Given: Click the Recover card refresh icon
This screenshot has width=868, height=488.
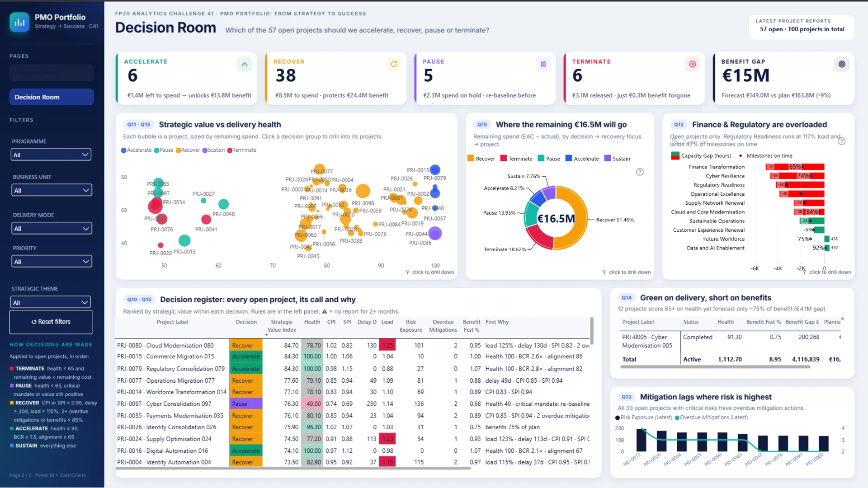Looking at the screenshot, I should pyautogui.click(x=394, y=64).
